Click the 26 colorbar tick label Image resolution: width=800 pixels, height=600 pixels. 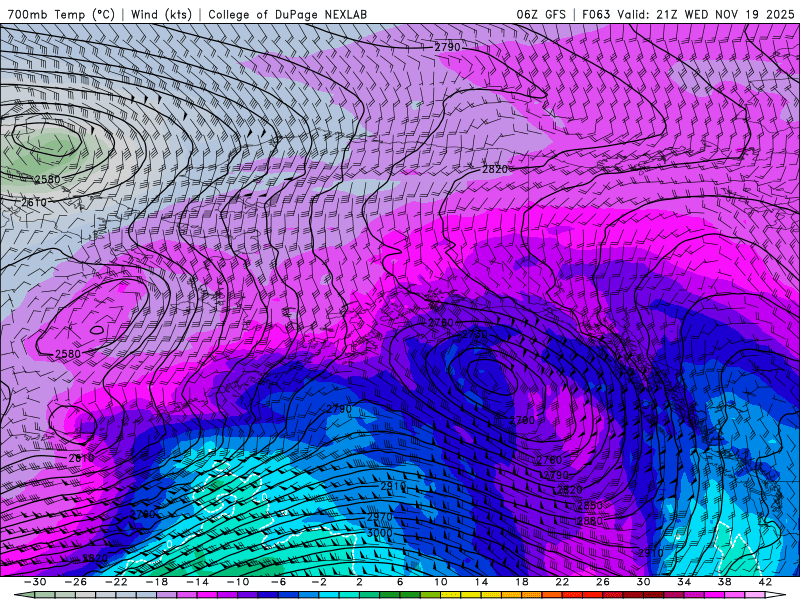tap(603, 582)
